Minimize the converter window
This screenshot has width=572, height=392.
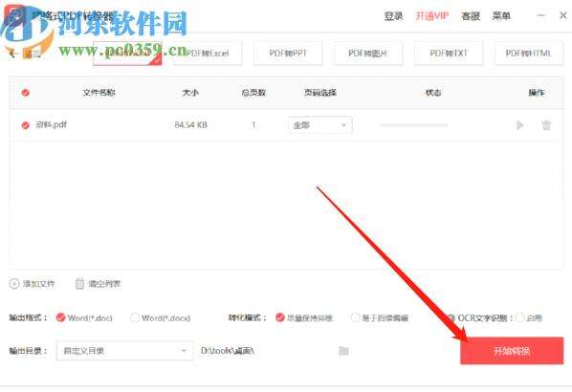point(541,15)
